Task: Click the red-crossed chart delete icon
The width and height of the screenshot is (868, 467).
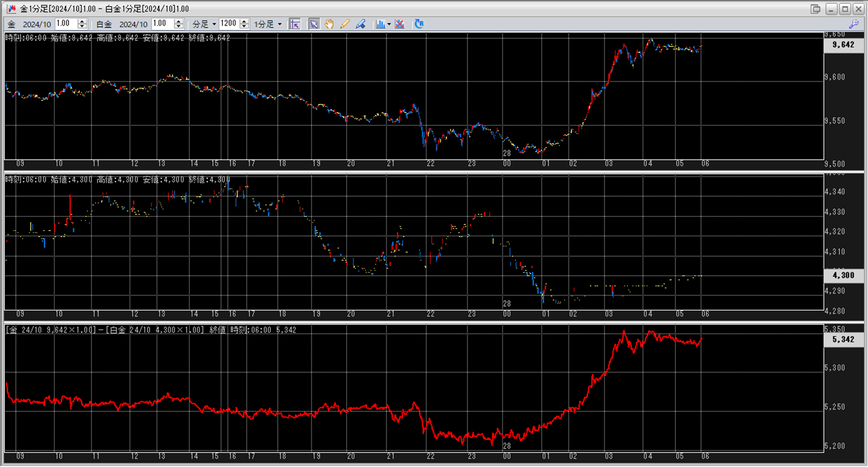Action: pyautogui.click(x=400, y=24)
